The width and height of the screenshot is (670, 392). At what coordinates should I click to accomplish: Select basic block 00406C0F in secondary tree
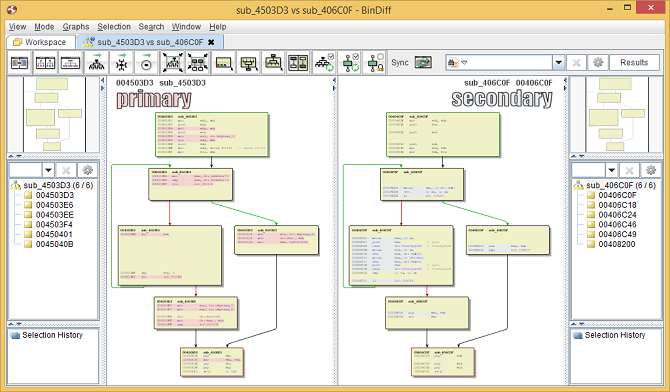617,195
